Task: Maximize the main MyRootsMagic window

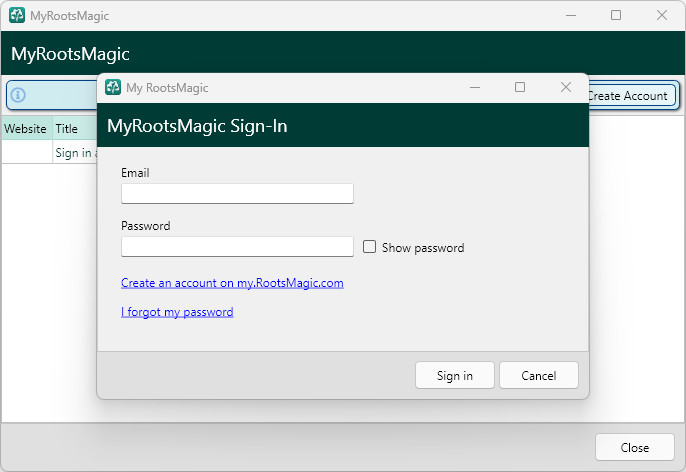Action: tap(616, 15)
